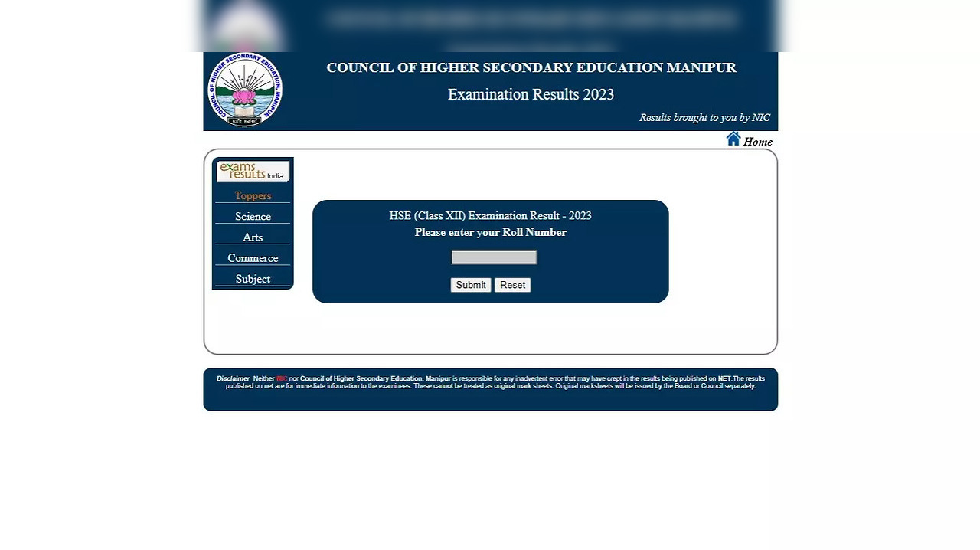Open the Subject-wise results menu
980x550 pixels.
[x=253, y=278]
